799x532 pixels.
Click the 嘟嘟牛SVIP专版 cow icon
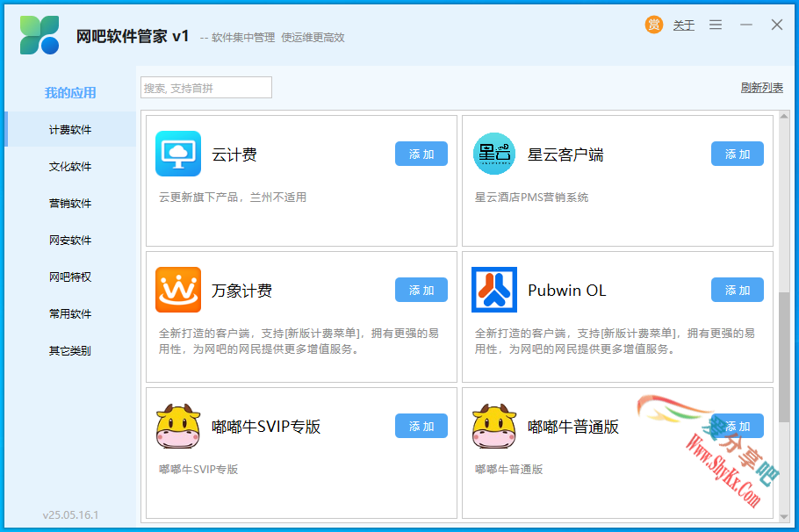[x=178, y=426]
